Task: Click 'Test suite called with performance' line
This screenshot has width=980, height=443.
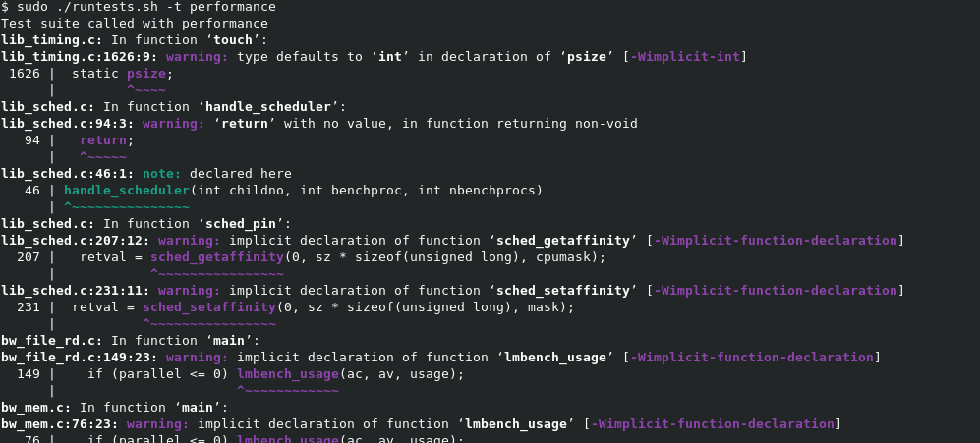Action: [134, 24]
